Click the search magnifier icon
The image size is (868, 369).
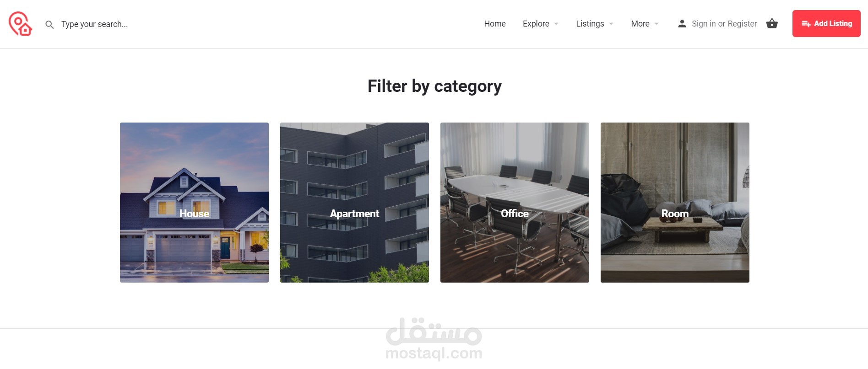(49, 24)
